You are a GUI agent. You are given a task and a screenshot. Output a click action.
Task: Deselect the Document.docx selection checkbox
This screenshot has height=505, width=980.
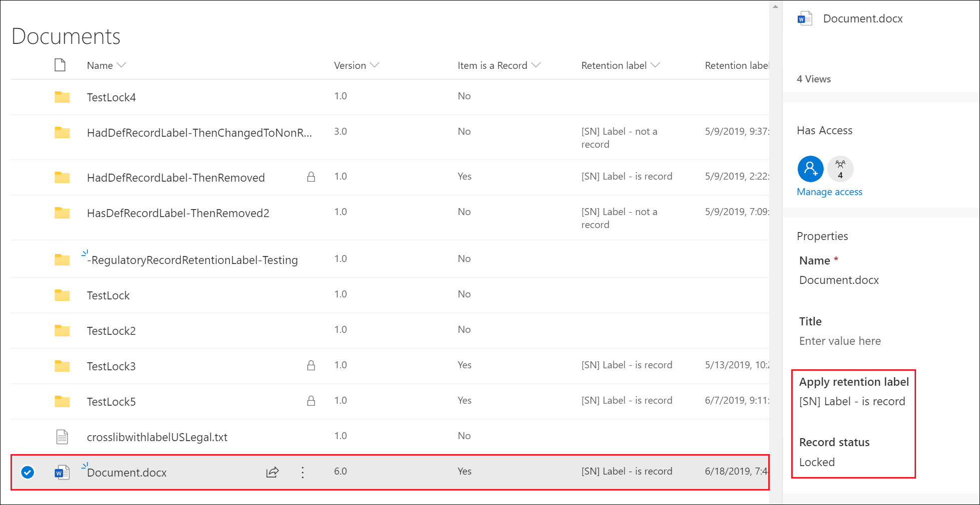click(27, 472)
